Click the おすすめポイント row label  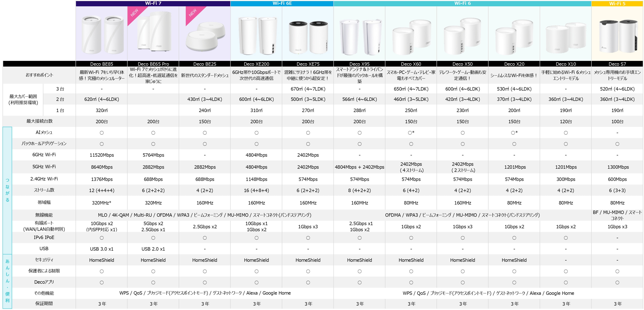pyautogui.click(x=40, y=75)
